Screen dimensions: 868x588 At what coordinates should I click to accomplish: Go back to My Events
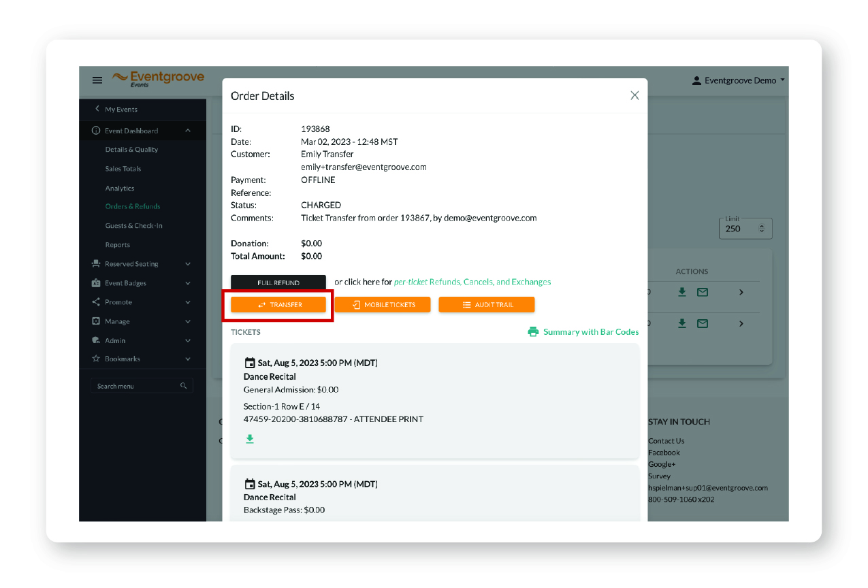[x=116, y=109]
